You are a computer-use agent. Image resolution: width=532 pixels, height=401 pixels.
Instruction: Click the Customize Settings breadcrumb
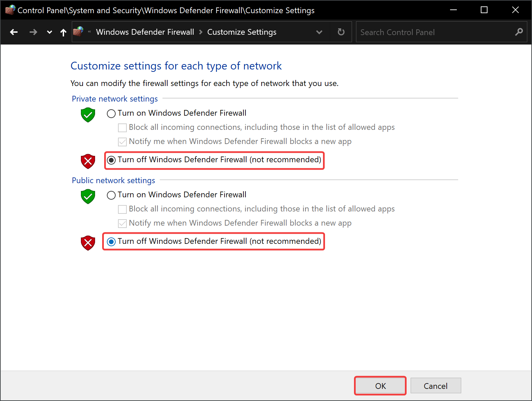coord(242,32)
